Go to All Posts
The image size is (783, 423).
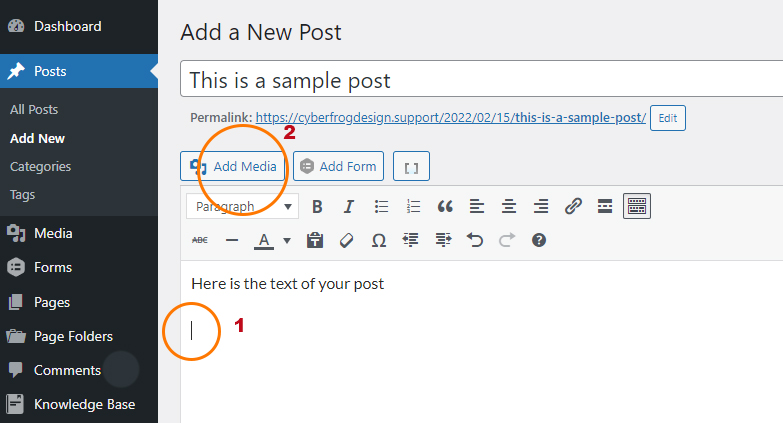point(34,109)
